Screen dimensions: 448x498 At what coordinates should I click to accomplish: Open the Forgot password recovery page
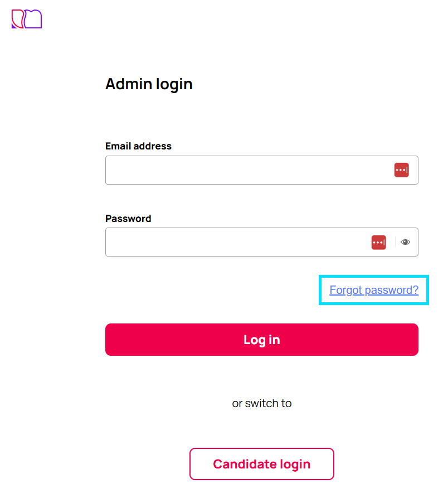[x=373, y=289]
